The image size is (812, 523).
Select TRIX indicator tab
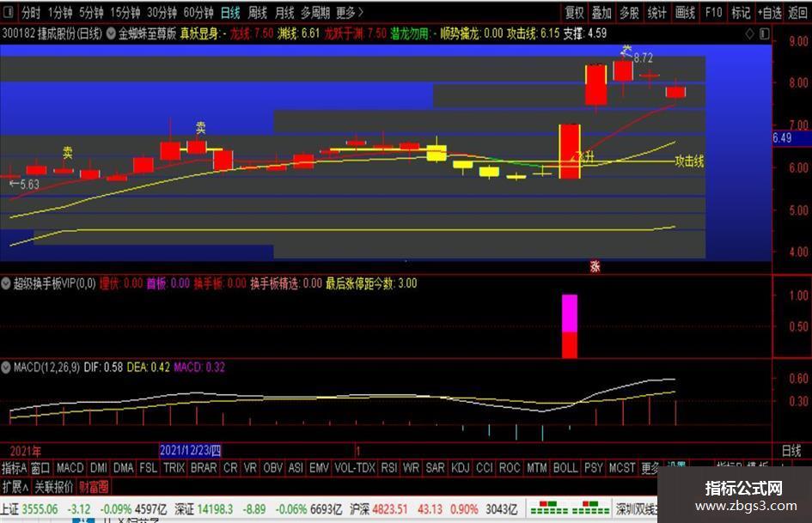click(x=174, y=468)
